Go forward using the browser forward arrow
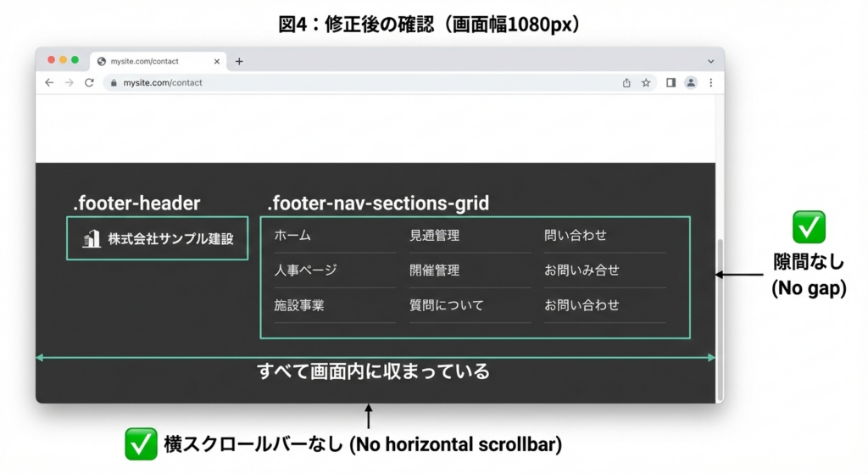This screenshot has height=474, width=868. 70,82
